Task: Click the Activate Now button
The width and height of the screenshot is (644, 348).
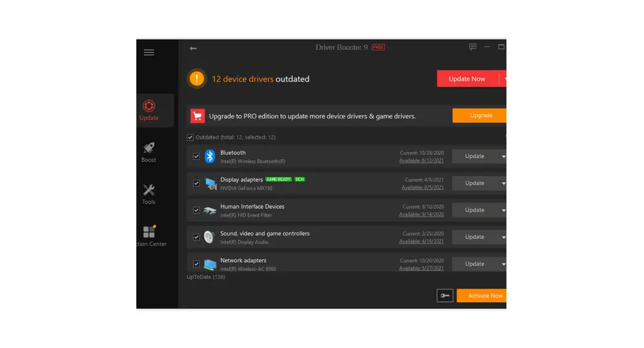Action: [481, 296]
